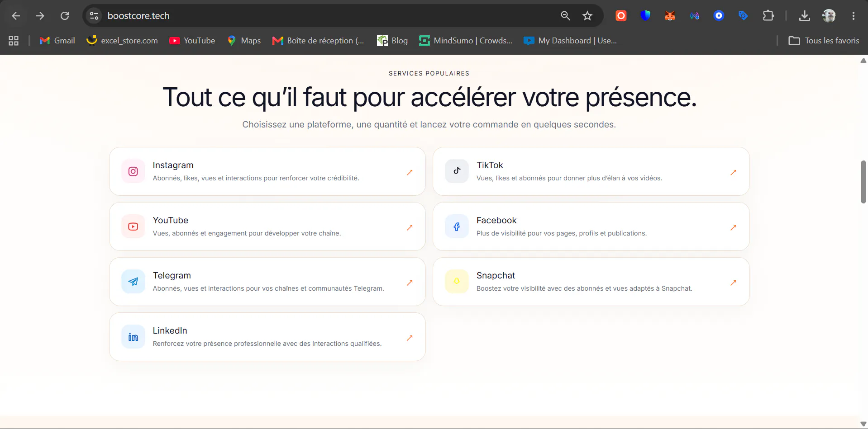Click the scrollbar up arrow

click(863, 61)
